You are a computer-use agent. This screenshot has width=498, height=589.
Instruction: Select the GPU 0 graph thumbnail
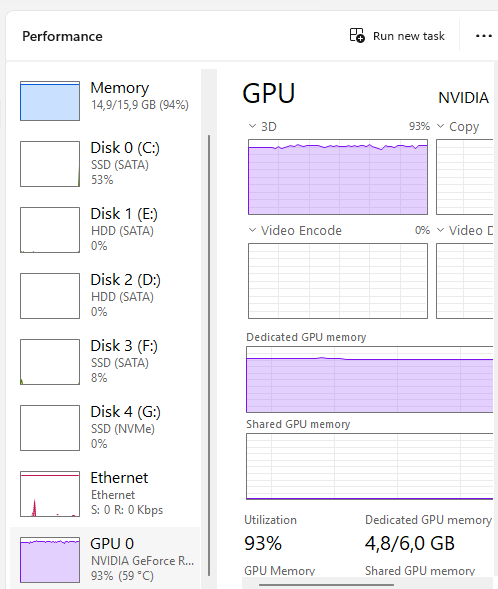click(x=50, y=560)
